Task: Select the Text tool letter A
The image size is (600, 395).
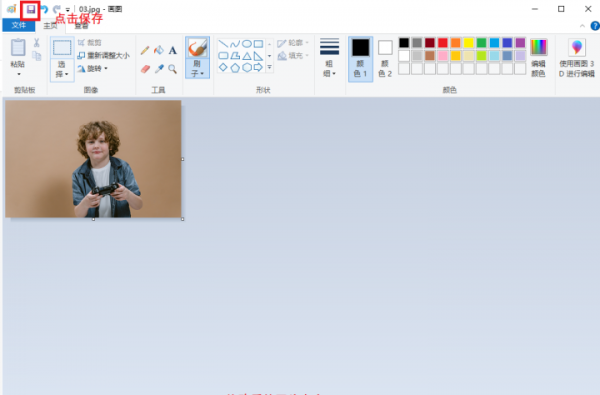Action: pos(173,50)
